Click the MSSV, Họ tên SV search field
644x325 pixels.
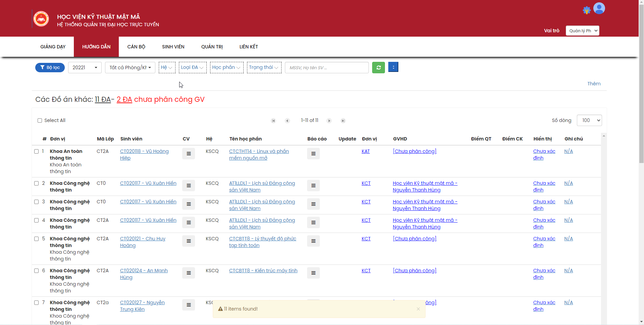point(327,68)
